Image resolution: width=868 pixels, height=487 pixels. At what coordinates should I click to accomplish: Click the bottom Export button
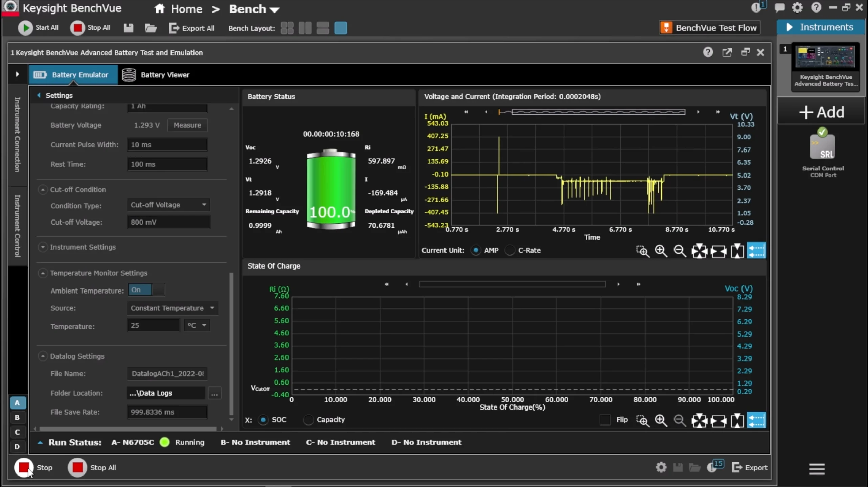750,468
